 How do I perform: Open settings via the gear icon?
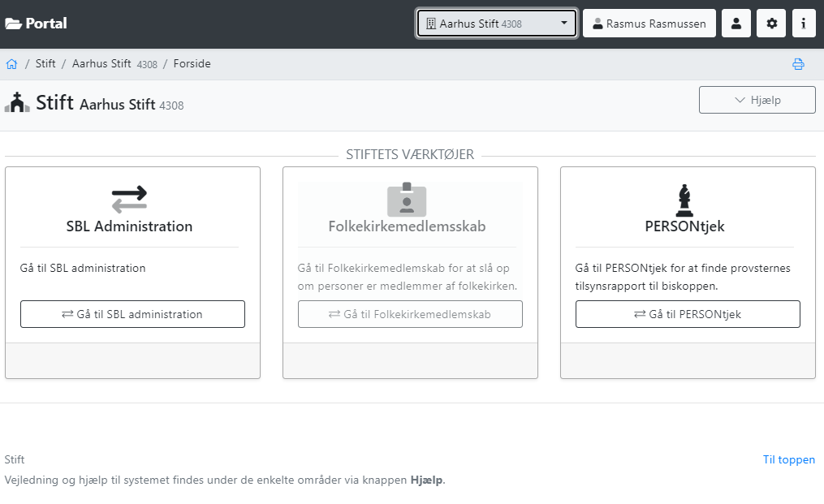point(771,24)
